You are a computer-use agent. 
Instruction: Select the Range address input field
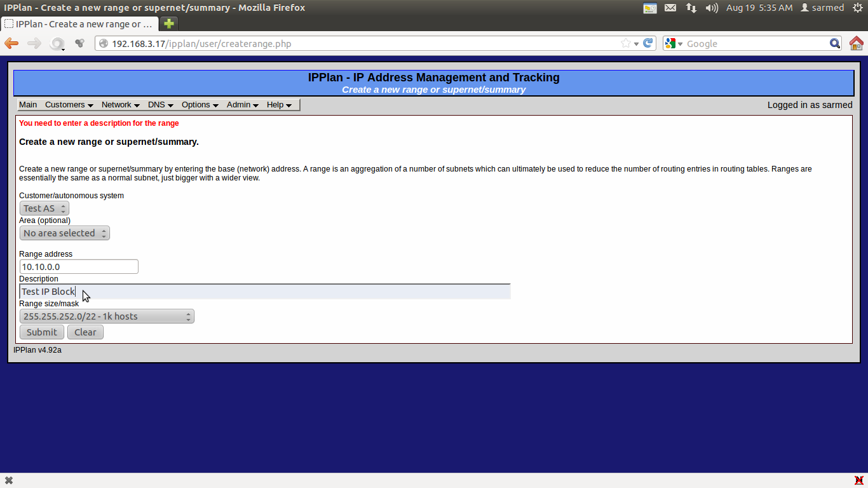click(78, 266)
